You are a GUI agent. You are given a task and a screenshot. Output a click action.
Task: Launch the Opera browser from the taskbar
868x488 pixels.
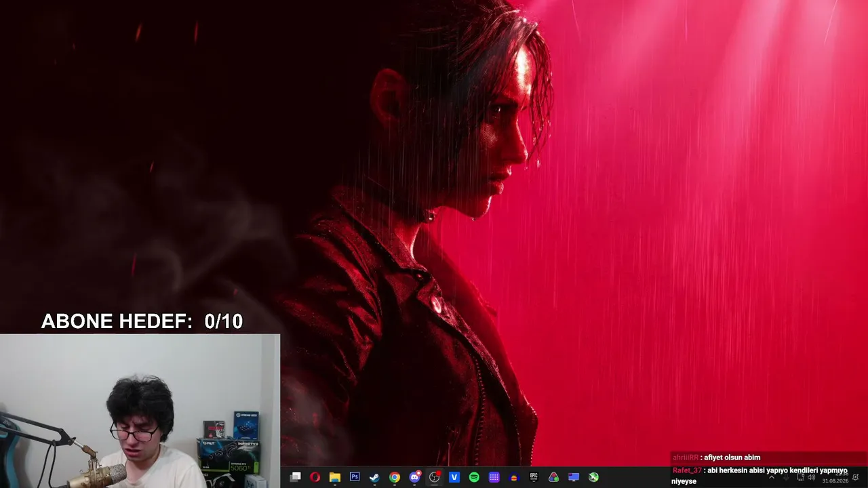[315, 477]
